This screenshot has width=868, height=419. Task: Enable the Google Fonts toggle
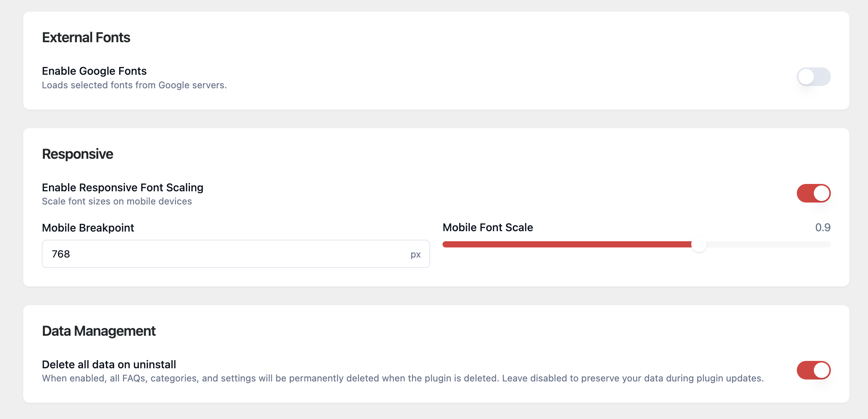(x=813, y=77)
